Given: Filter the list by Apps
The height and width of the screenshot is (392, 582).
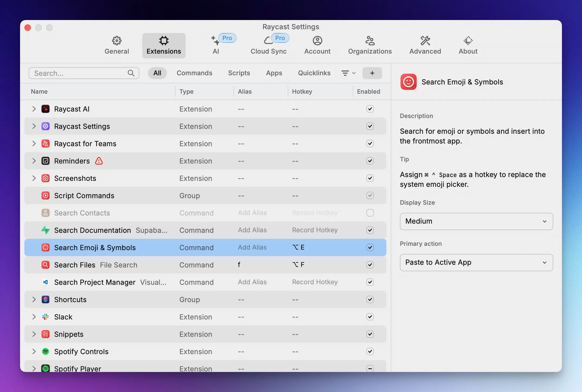Looking at the screenshot, I should pyautogui.click(x=274, y=73).
